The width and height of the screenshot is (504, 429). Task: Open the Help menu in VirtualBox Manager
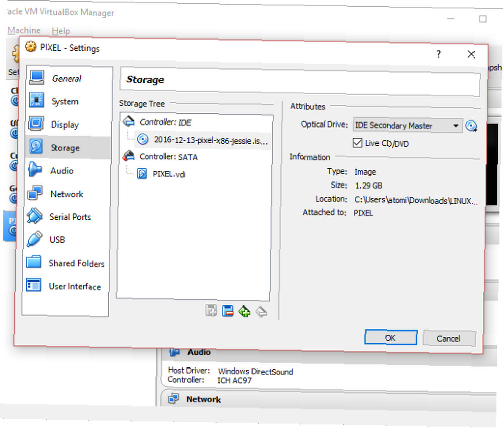(61, 31)
